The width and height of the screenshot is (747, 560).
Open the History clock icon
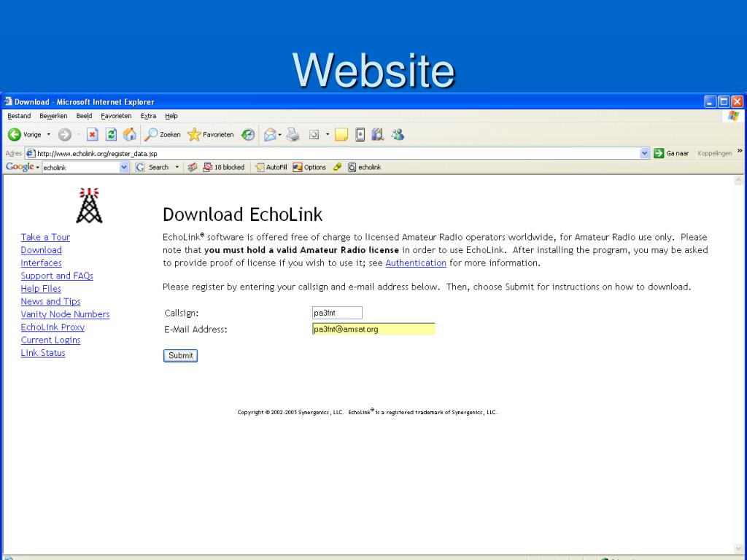point(248,135)
